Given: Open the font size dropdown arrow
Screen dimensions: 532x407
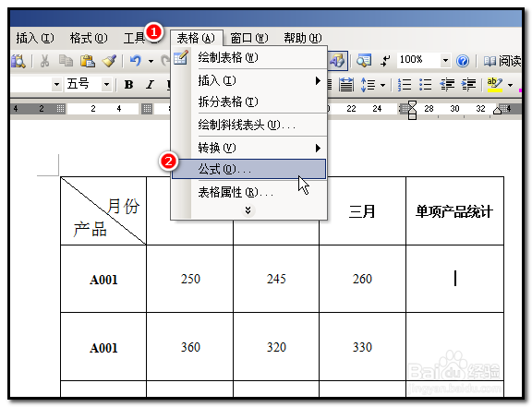Looking at the screenshot, I should point(106,84).
